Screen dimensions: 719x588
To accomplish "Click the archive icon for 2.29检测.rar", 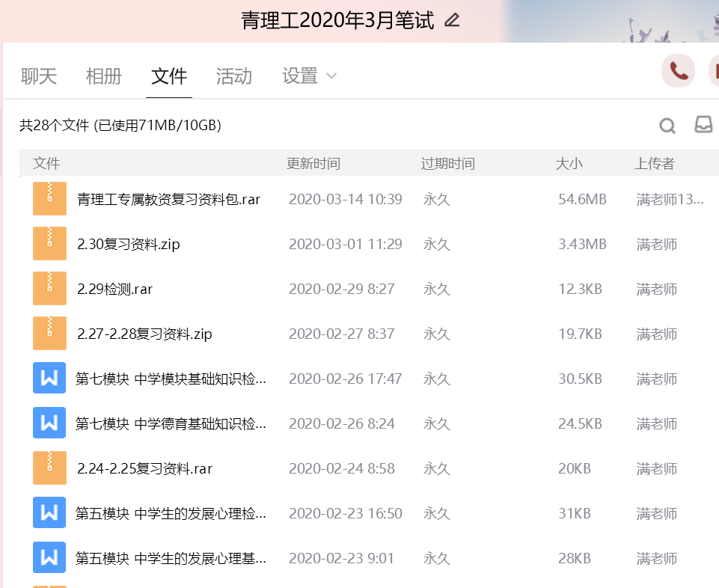I will point(49,289).
